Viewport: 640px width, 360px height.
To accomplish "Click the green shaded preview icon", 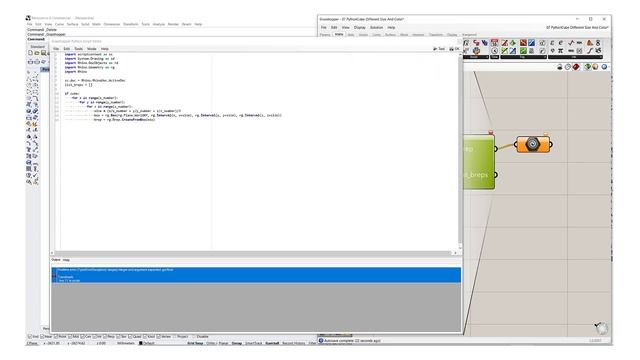I will click(587, 67).
